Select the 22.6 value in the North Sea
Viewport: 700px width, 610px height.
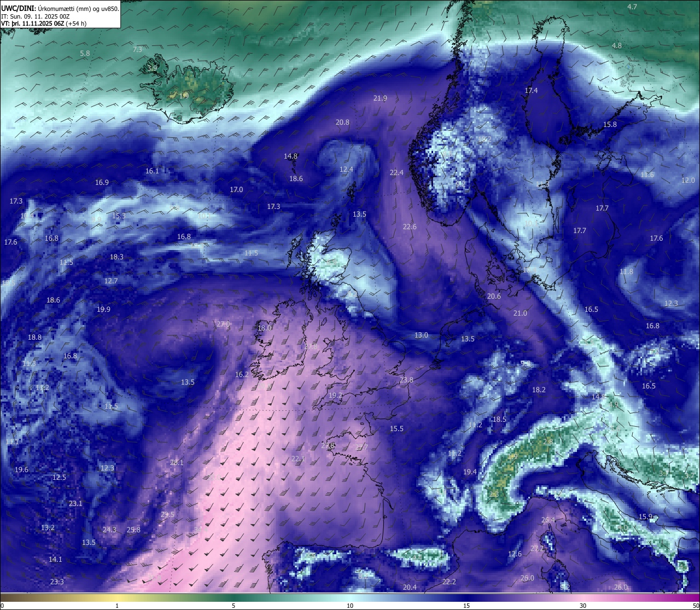coord(410,227)
